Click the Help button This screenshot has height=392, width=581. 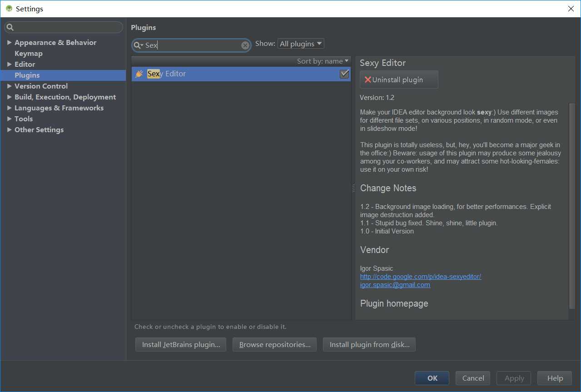[555, 378]
